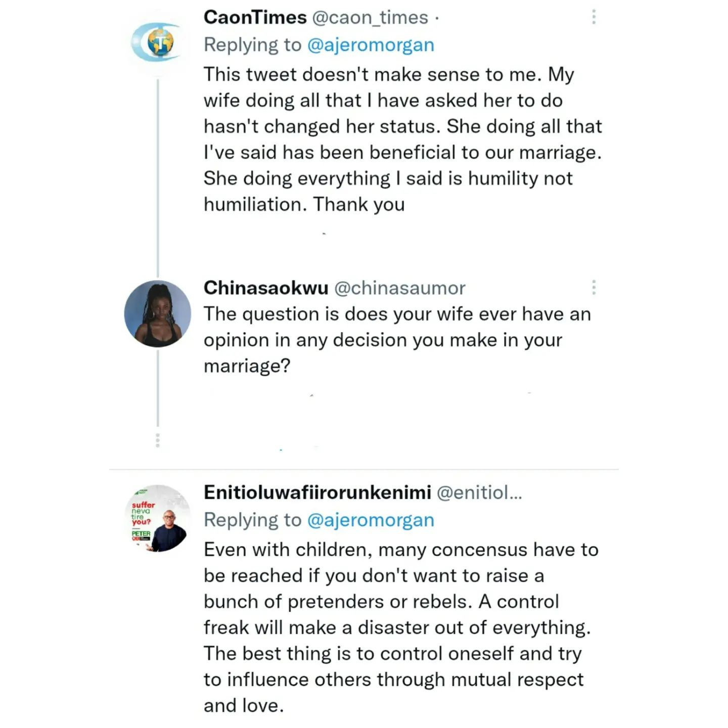Viewport: 728px width, 728px height.
Task: Open Chinasaokwu's tweet asking about wife's opinion
Action: (397, 340)
